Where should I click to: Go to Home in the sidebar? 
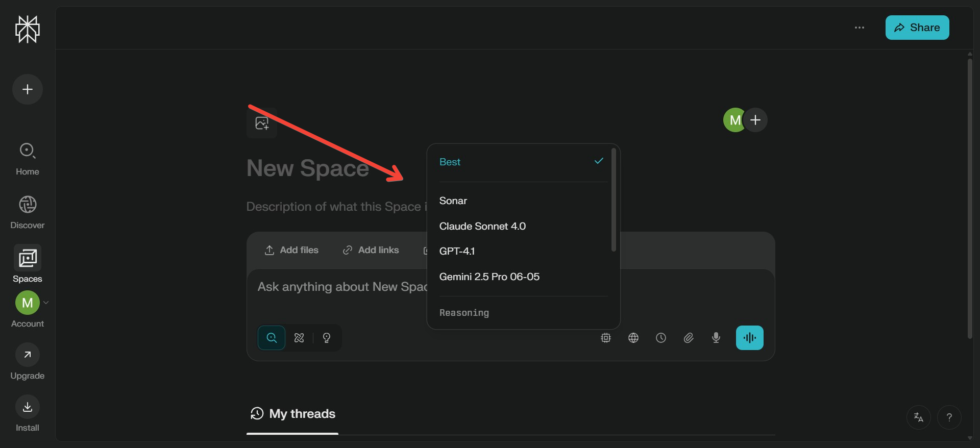coord(28,159)
